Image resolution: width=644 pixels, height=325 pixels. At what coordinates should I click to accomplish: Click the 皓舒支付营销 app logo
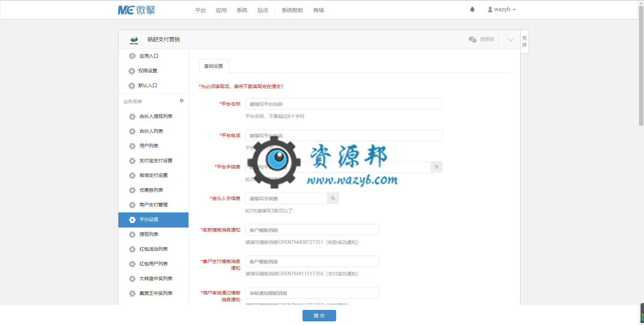[x=134, y=40]
